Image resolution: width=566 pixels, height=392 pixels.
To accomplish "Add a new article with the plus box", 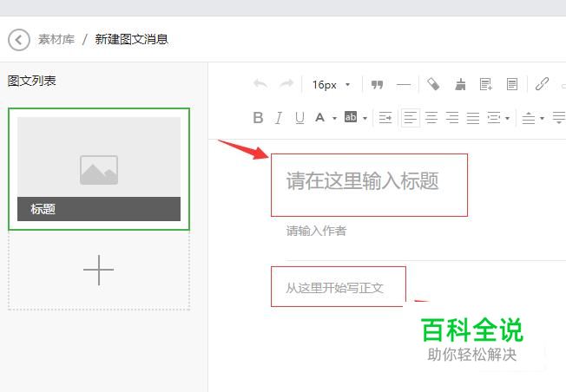I will pyautogui.click(x=99, y=270).
